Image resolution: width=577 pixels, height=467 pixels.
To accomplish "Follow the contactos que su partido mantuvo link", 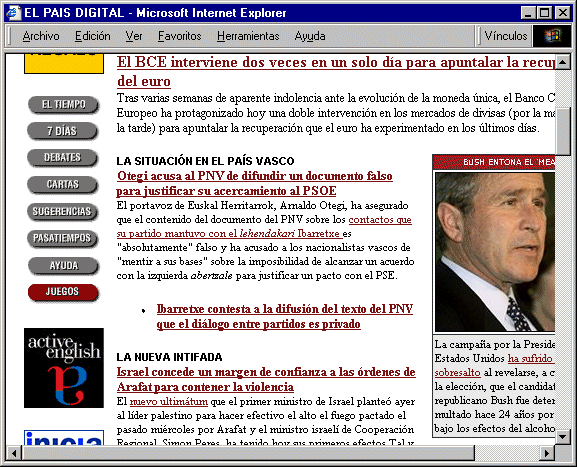I will (264, 227).
